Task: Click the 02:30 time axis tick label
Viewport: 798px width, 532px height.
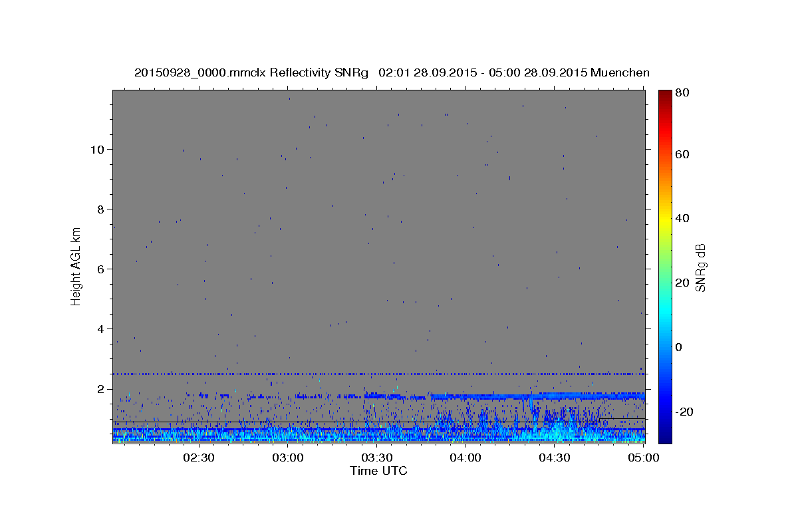Action: pos(198,458)
